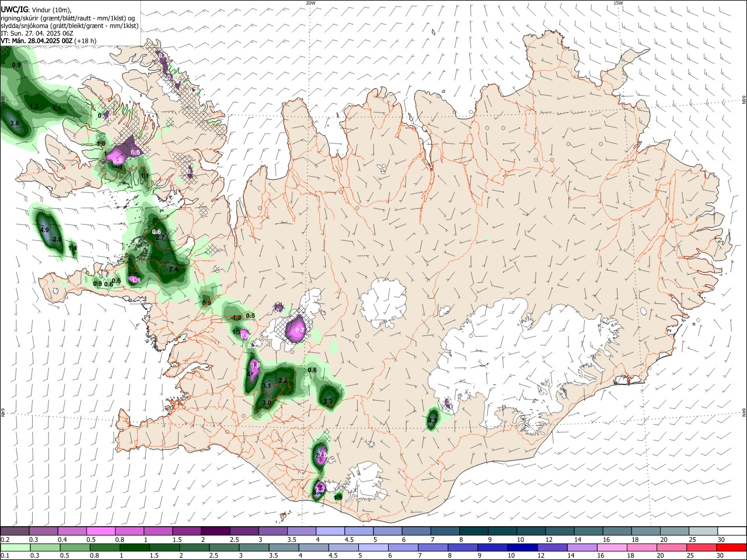Viewport: 747px width, 560px height.
Task: Click the 'VT: Mán. 28.04.2025 00Z (+18 h)' line
Action: [49, 41]
